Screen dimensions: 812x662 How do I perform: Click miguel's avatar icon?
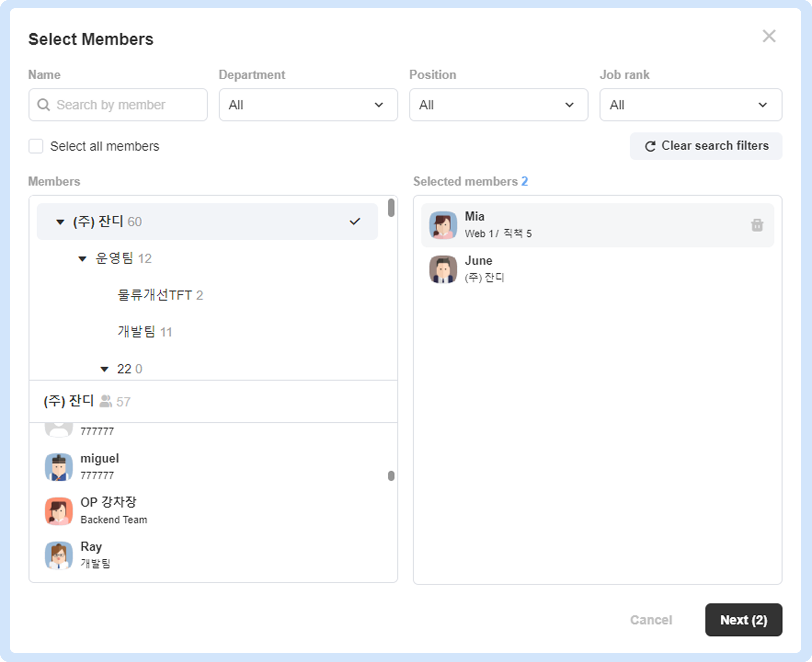pos(59,467)
